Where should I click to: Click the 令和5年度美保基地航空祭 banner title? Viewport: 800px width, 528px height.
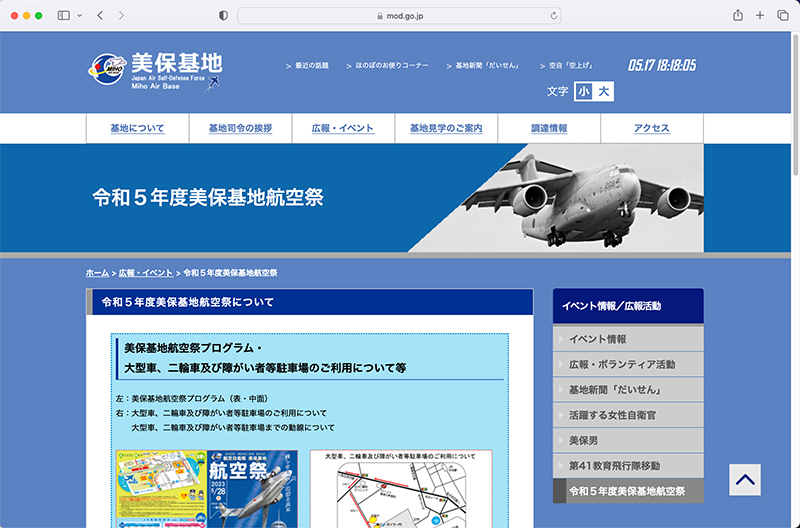pos(208,198)
